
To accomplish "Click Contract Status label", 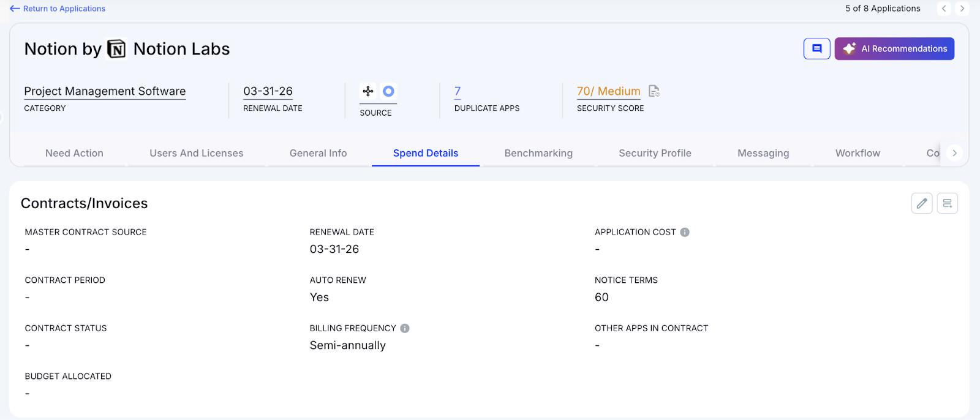I will click(66, 328).
